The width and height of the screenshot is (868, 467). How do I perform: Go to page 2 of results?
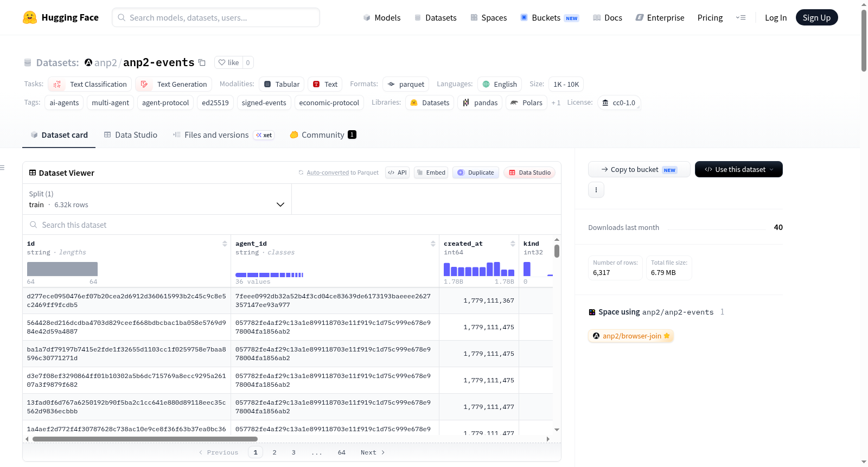pyautogui.click(x=275, y=452)
